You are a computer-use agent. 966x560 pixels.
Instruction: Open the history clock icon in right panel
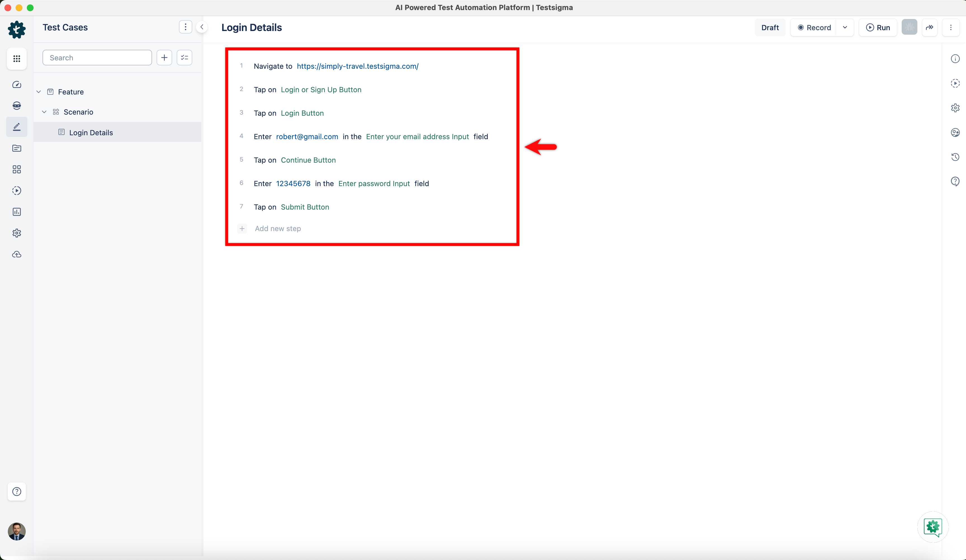point(955,157)
